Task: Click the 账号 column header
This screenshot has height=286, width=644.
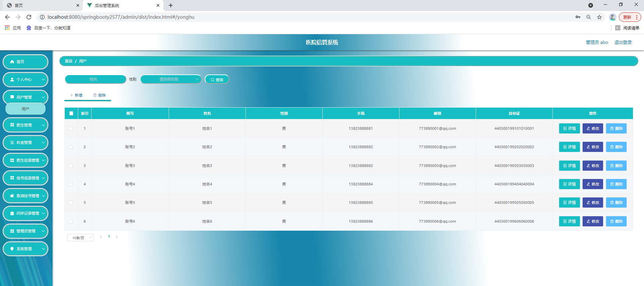Action: click(x=130, y=113)
